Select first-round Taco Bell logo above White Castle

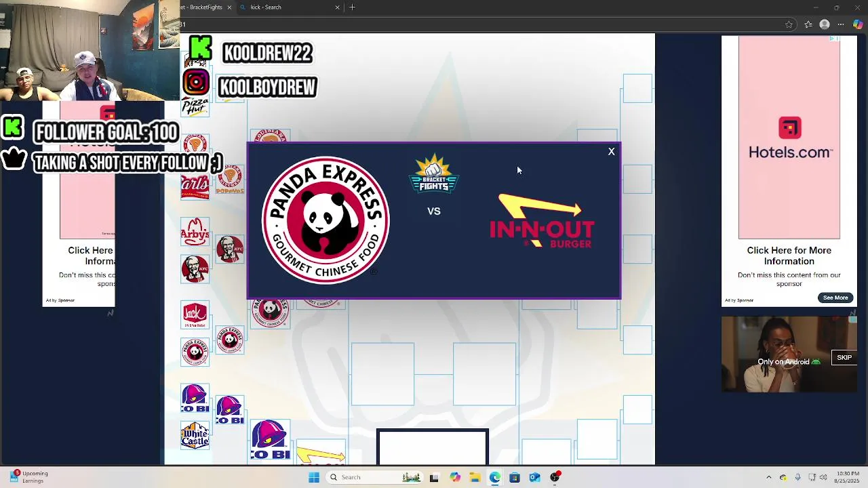195,398
